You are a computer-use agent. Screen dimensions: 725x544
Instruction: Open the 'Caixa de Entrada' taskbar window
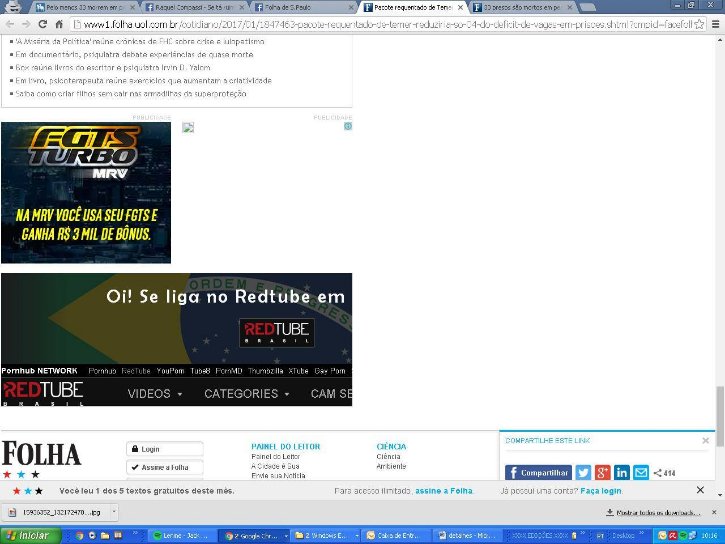click(x=397, y=536)
